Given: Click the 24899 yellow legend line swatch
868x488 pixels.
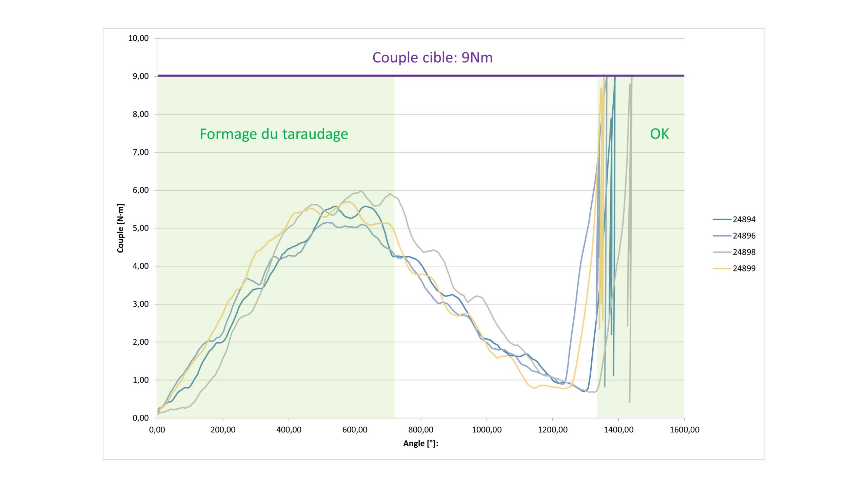Looking at the screenshot, I should point(722,268).
